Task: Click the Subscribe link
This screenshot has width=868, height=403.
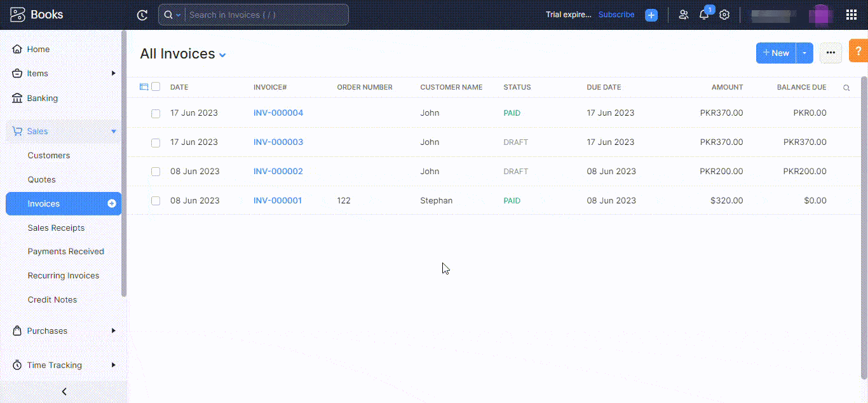Action: tap(616, 15)
